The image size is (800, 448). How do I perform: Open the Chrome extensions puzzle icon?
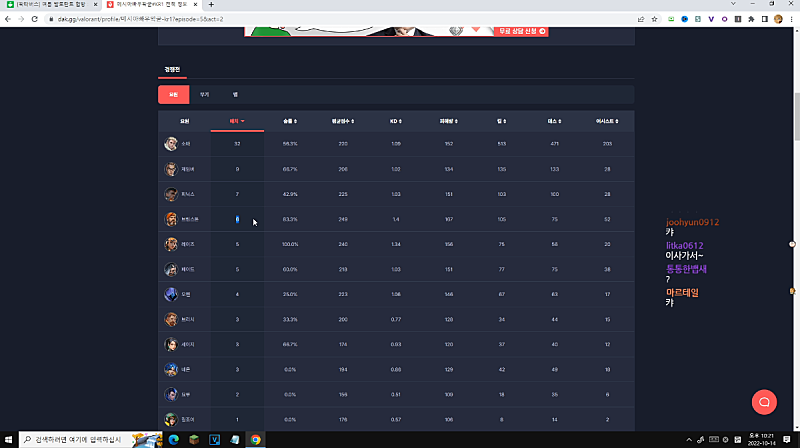pyautogui.click(x=751, y=19)
